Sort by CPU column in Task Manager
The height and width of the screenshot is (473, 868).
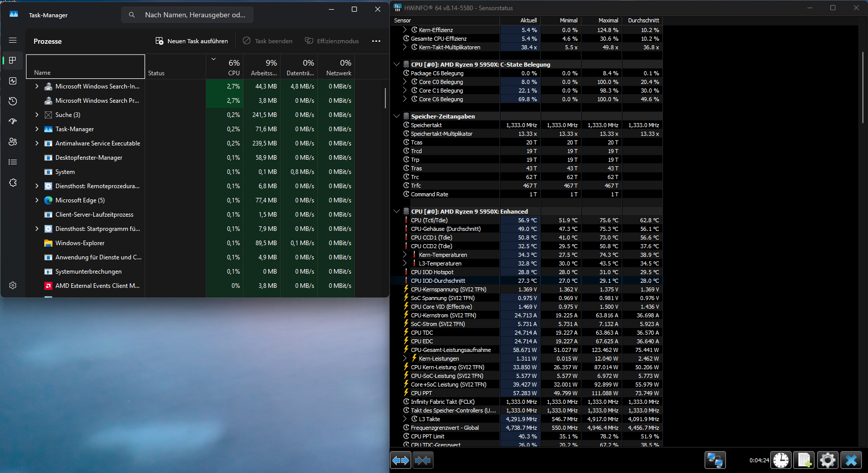[225, 67]
